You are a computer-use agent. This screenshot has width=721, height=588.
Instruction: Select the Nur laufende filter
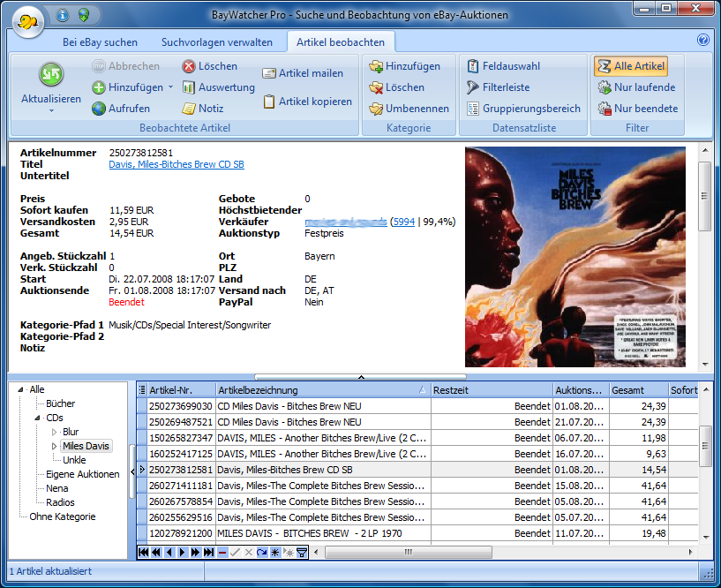(637, 87)
